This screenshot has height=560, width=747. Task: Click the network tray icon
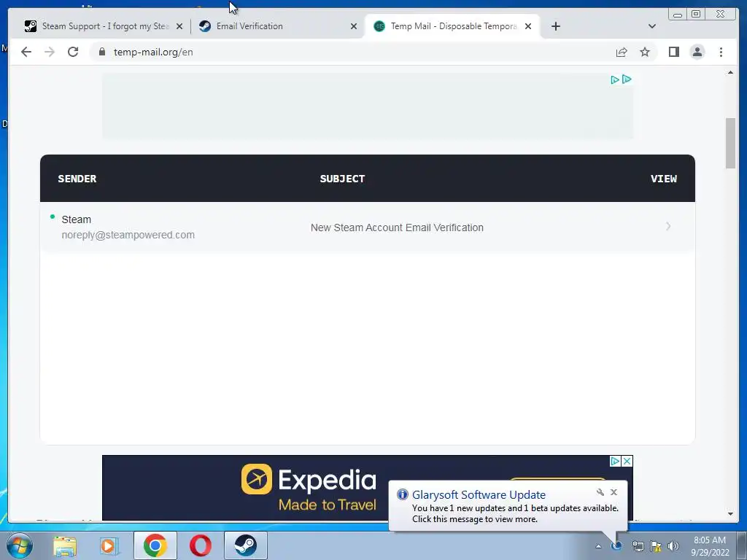638,546
